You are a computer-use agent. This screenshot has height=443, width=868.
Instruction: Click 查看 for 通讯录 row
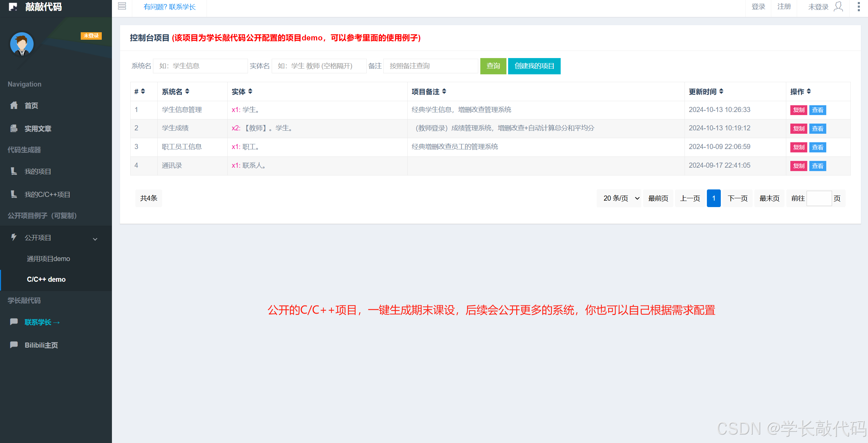[x=817, y=166]
